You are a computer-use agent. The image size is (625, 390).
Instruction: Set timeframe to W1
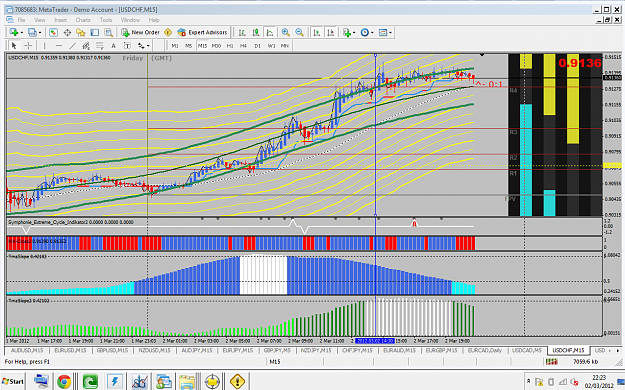click(271, 46)
